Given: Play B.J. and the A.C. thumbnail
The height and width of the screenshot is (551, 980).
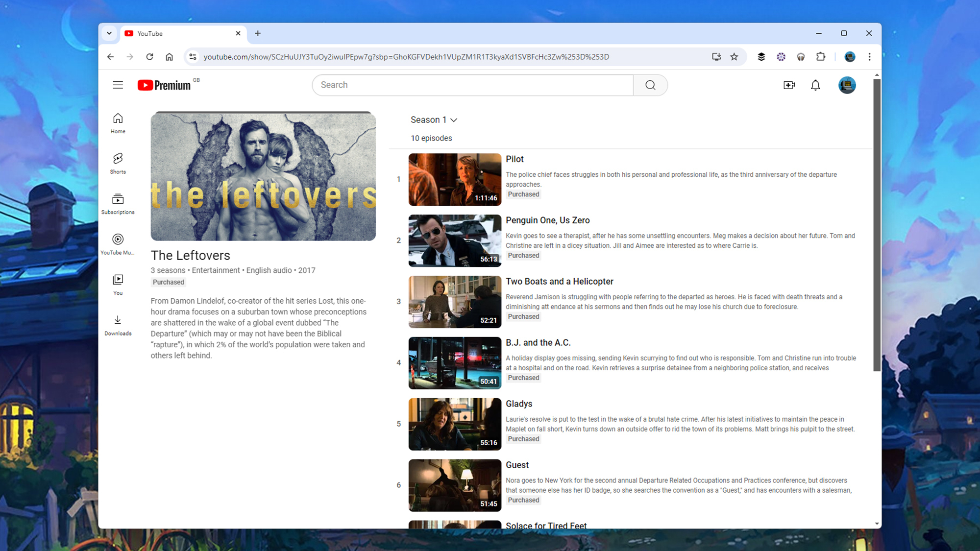Looking at the screenshot, I should click(455, 363).
